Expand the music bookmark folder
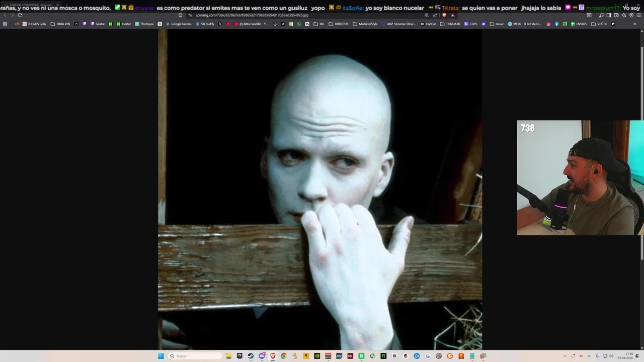 point(497,24)
